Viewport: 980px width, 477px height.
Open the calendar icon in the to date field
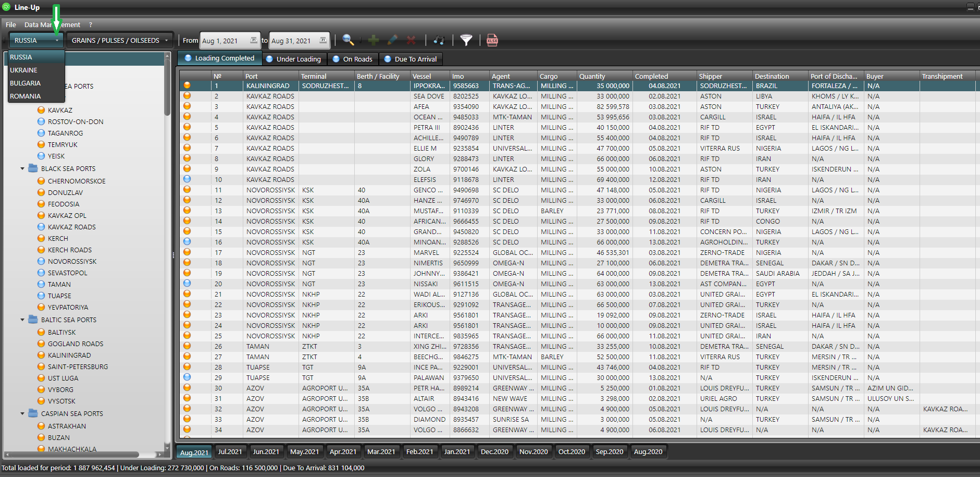pyautogui.click(x=323, y=40)
